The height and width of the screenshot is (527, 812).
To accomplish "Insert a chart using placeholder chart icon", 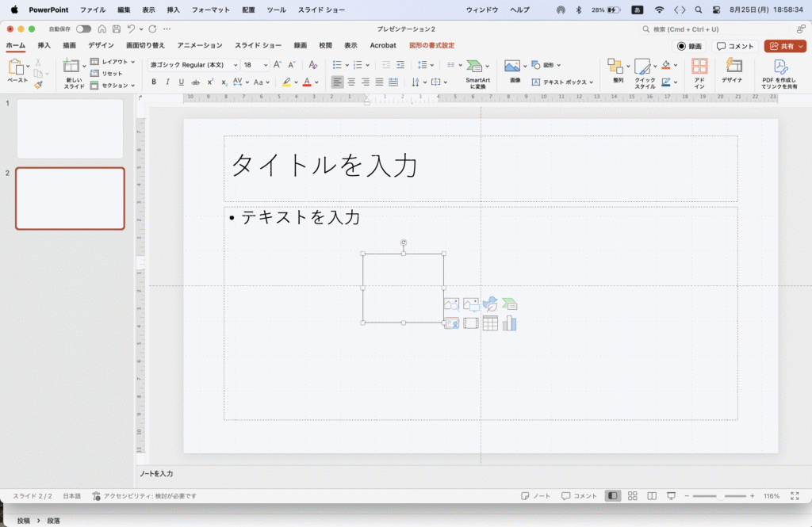I will pyautogui.click(x=509, y=323).
